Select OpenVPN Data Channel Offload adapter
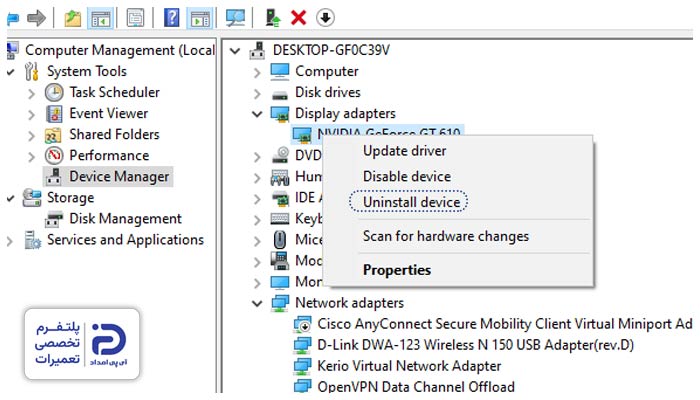Screen dimensions: 700x400 (416, 387)
